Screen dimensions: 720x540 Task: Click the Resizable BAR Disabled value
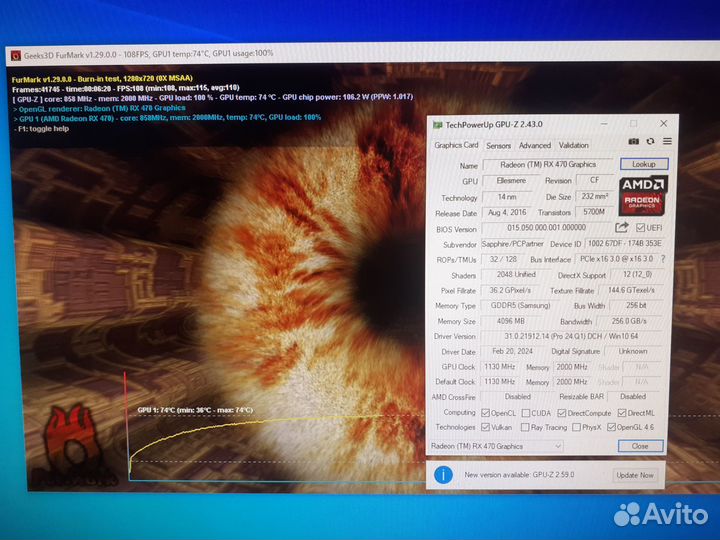pos(633,396)
